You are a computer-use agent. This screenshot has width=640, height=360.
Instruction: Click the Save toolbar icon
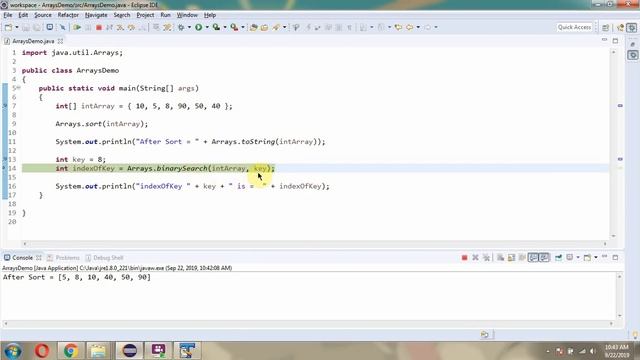click(x=26, y=27)
